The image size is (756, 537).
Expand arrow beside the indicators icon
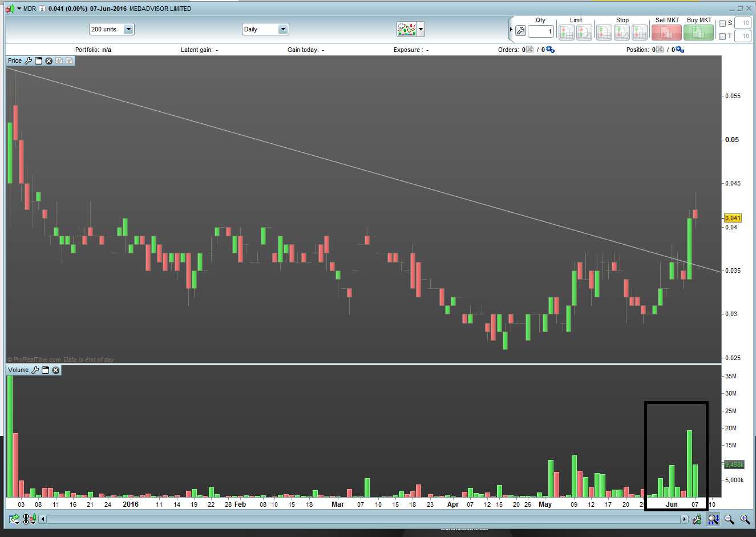pyautogui.click(x=421, y=29)
